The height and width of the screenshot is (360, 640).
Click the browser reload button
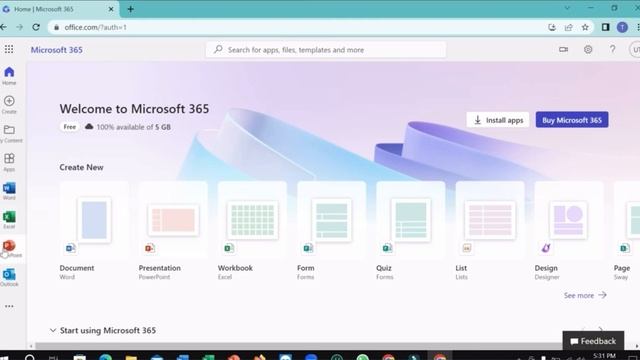[x=36, y=27]
